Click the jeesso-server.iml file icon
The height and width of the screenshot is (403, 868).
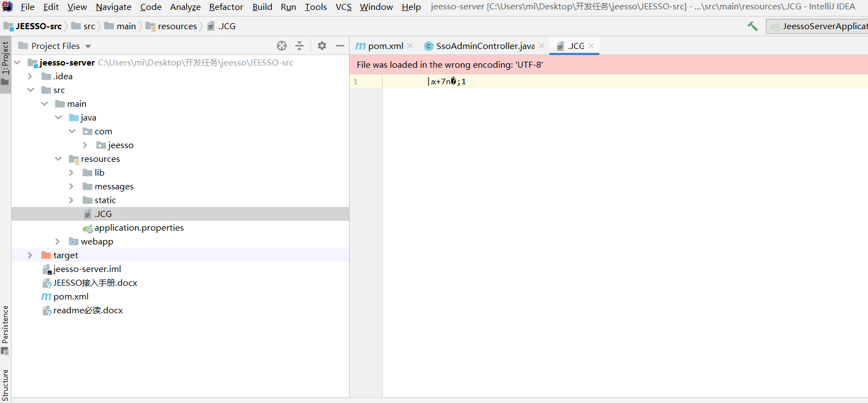(47, 269)
